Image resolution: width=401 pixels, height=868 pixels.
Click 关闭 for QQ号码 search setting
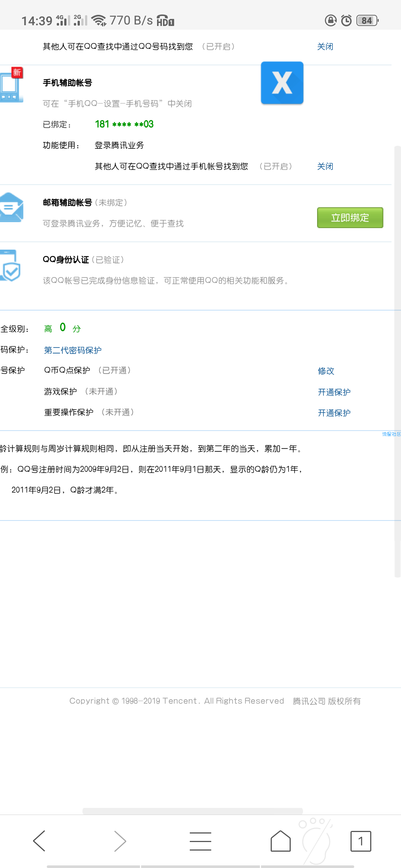click(x=325, y=47)
